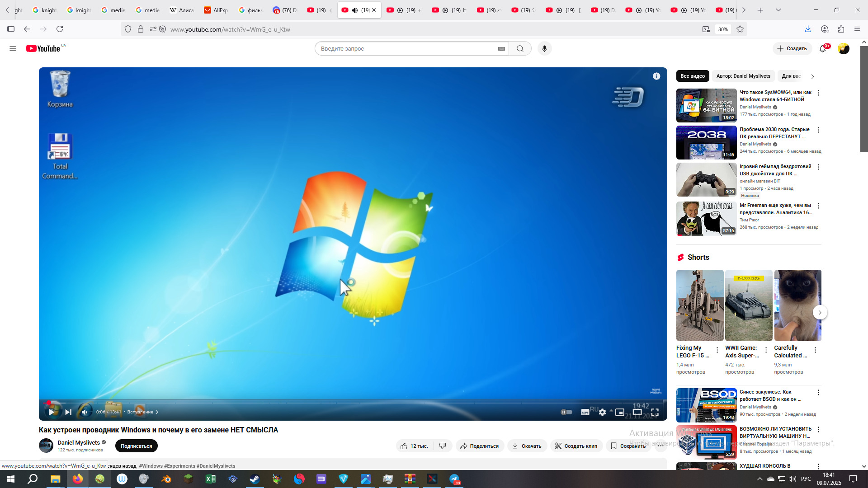Toggle the autoplay switch
Image resolution: width=868 pixels, height=488 pixels.
click(566, 412)
